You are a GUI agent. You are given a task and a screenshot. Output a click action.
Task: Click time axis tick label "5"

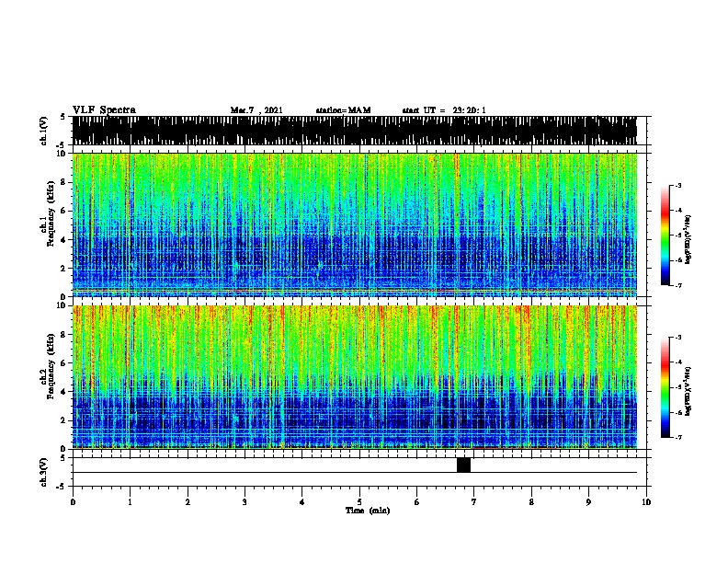click(359, 501)
